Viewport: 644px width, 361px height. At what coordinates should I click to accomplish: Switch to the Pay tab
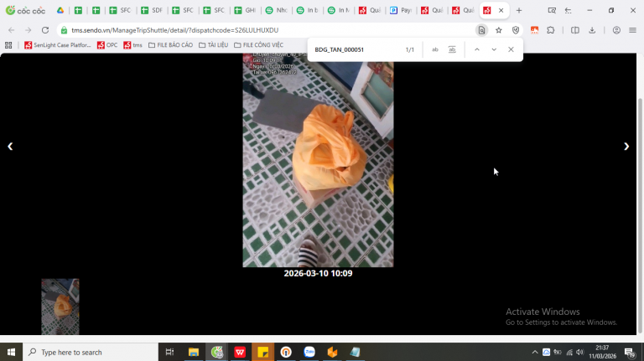point(401,10)
